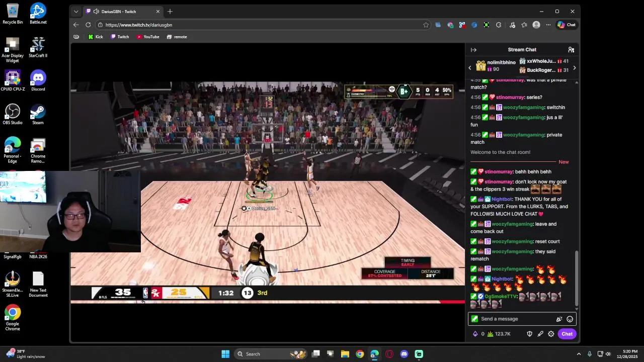
Task: Refresh the Twitch page
Action: click(x=88, y=25)
